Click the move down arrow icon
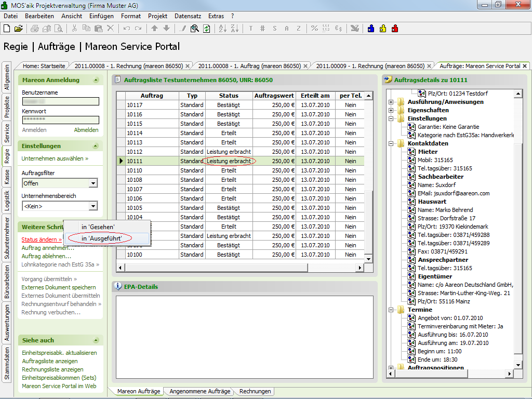532x399 pixels. [166, 29]
